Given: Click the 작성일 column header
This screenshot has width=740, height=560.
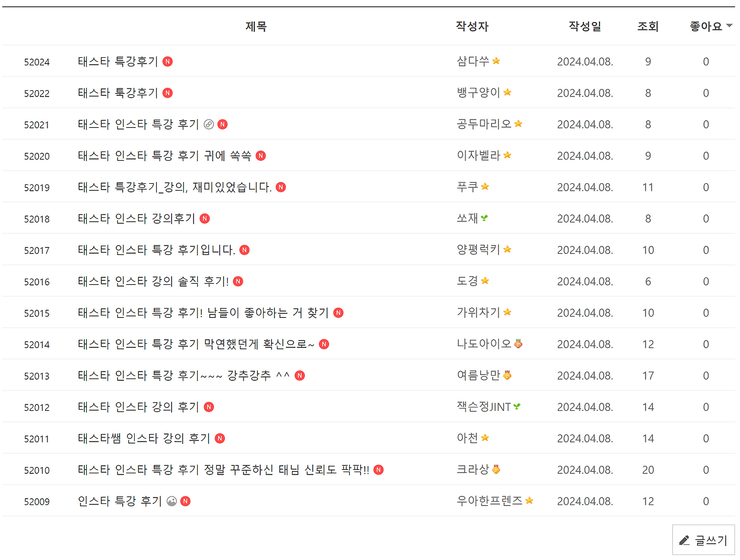Looking at the screenshot, I should coord(584,26).
